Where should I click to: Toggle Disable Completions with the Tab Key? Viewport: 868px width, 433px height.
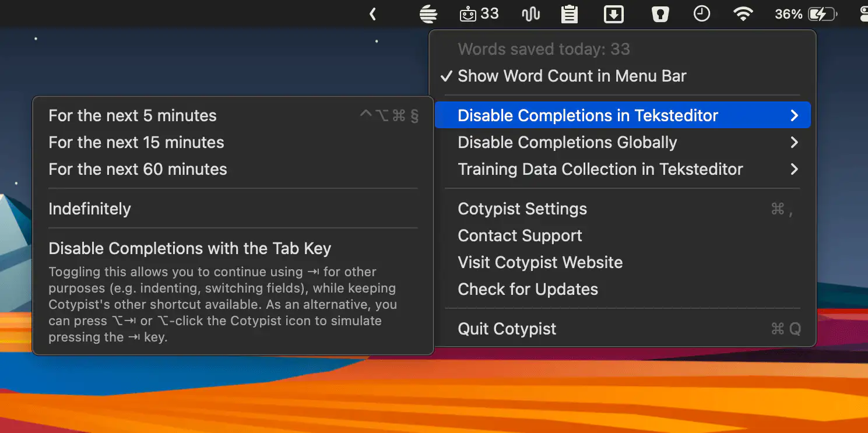[x=189, y=249]
